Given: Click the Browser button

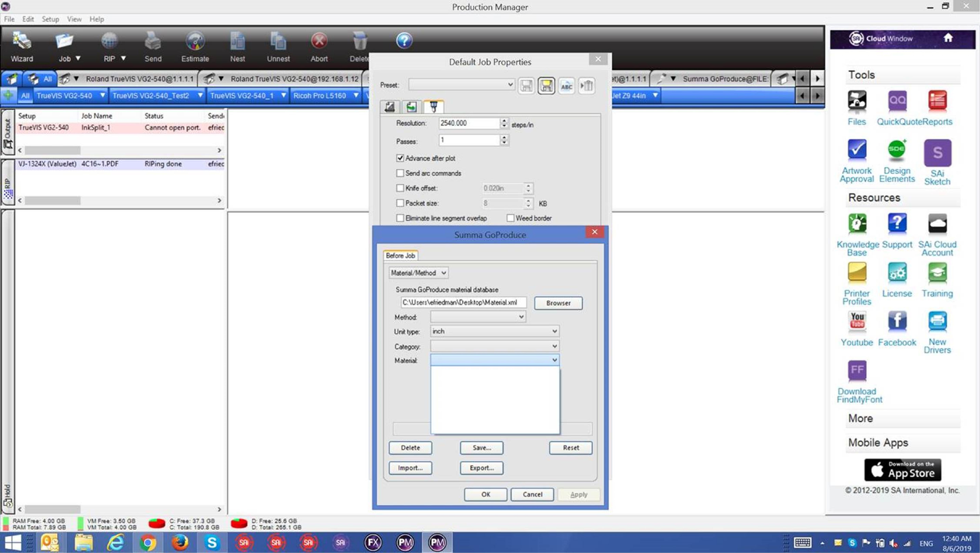Looking at the screenshot, I should [558, 303].
